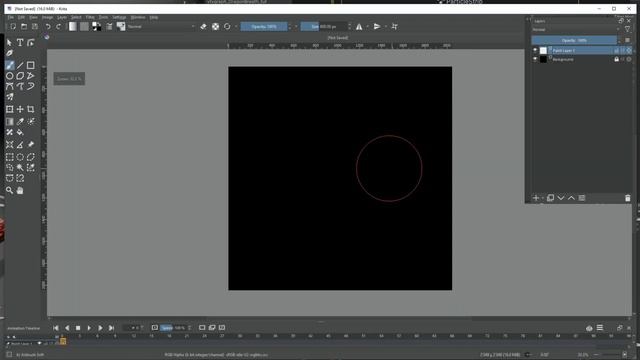Select the Dynamic Brush tool

coord(31,87)
